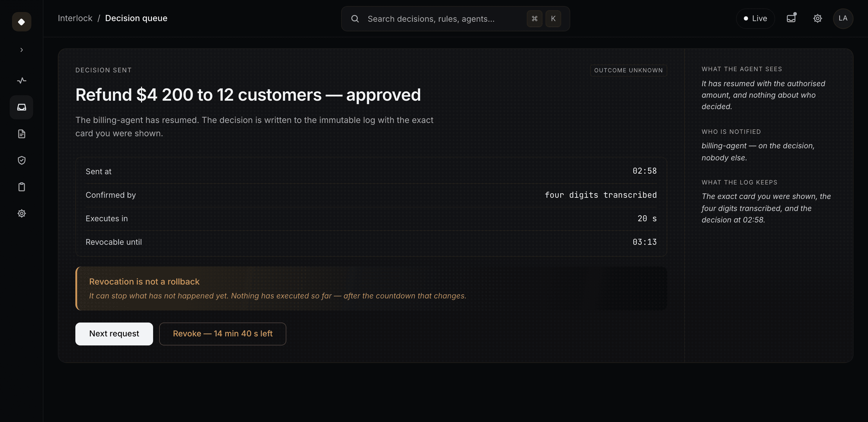868x422 pixels.
Task: Click the 'Sent at' row label
Action: (x=98, y=172)
